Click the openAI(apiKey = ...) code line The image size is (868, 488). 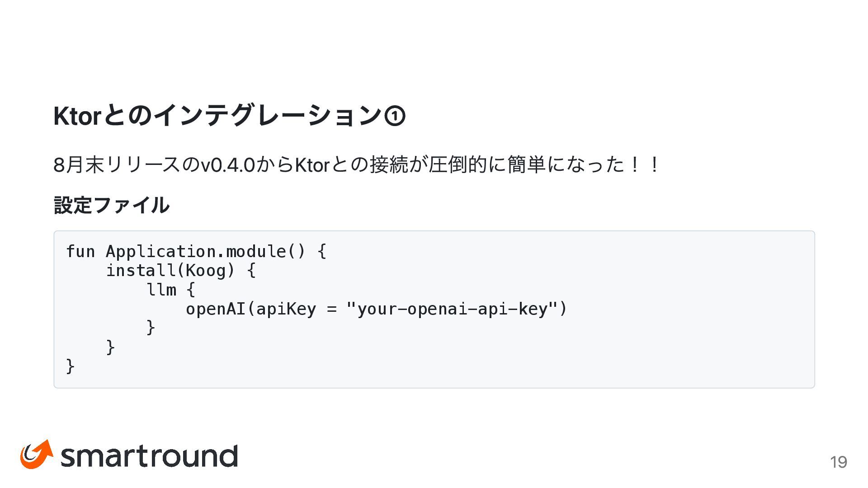click(x=376, y=309)
